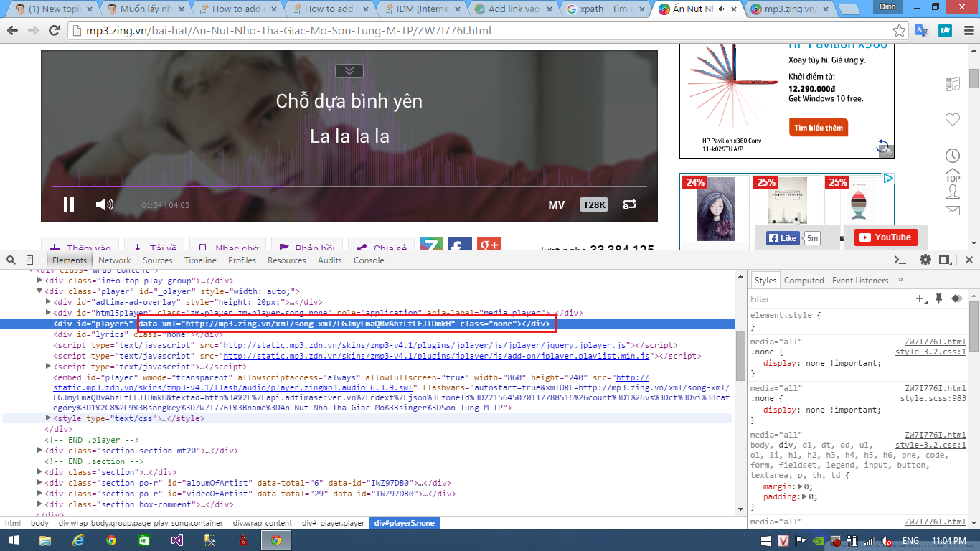This screenshot has height=551, width=980.
Task: Close DevTools with the X icon
Action: pos(969,260)
